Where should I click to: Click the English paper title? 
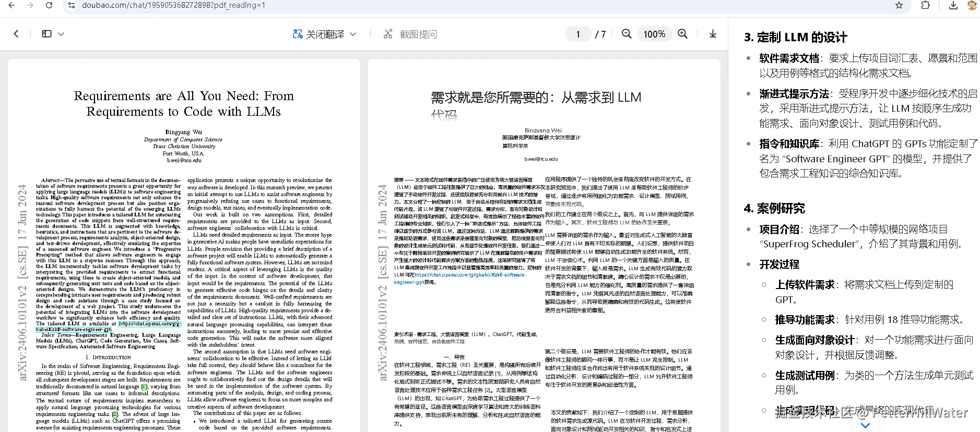pos(184,104)
